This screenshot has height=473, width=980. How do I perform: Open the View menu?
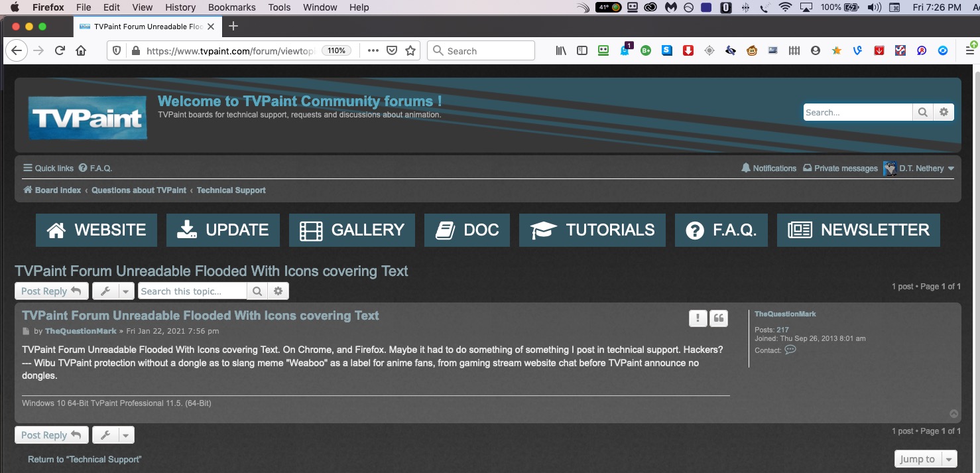click(x=143, y=7)
